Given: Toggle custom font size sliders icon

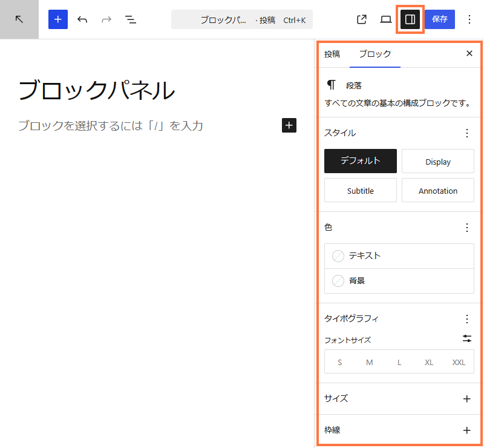Looking at the screenshot, I should 466,338.
